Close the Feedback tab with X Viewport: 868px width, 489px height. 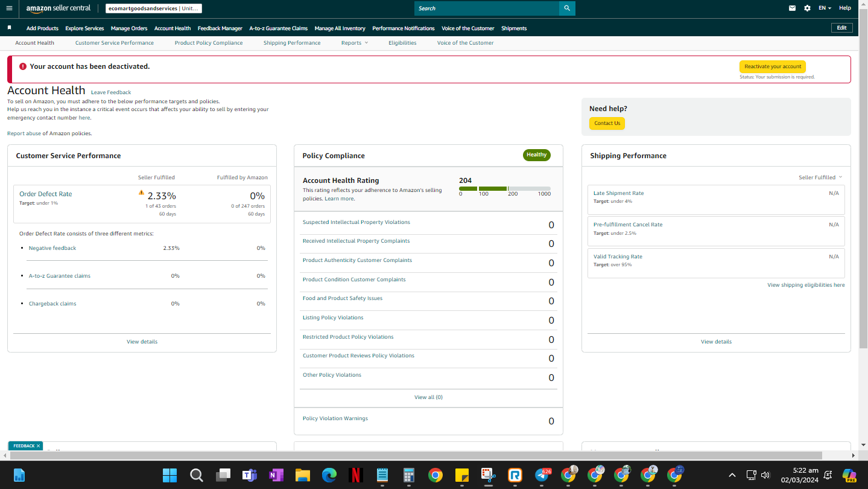38,446
